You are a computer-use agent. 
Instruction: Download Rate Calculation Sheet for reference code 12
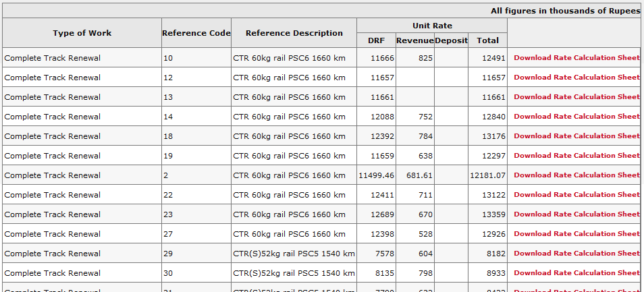tap(576, 78)
